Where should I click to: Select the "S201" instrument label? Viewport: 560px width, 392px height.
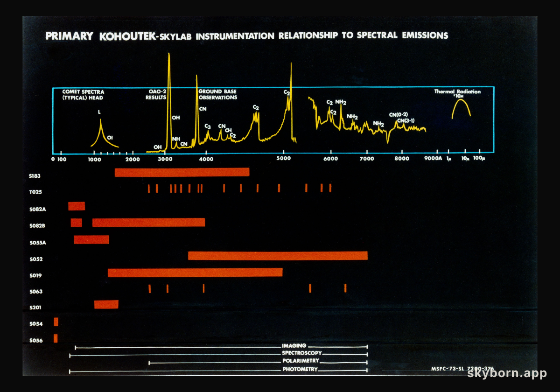36,308
